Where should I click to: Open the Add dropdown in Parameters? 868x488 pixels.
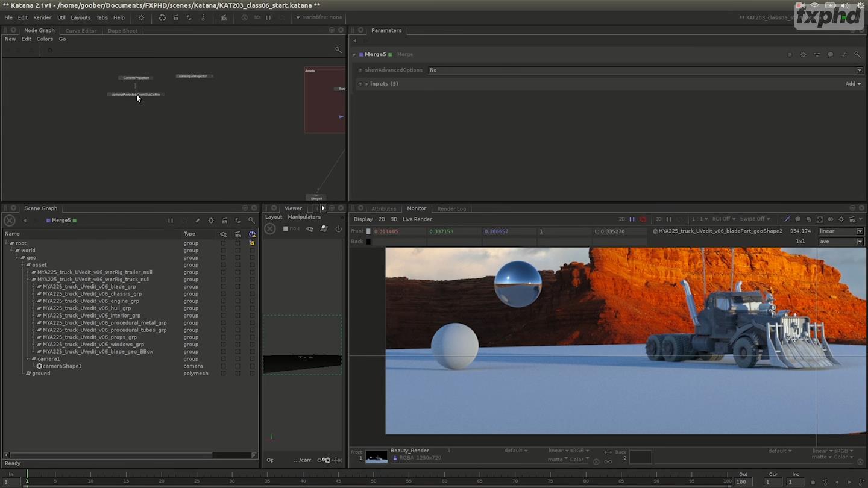[x=853, y=84]
